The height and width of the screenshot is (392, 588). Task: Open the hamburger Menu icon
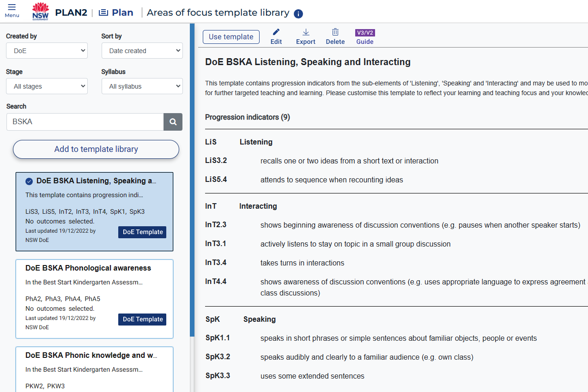coord(12,7)
